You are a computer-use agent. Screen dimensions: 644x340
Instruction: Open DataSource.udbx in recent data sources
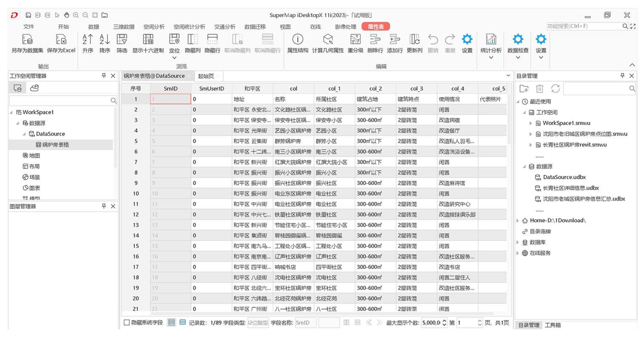click(564, 177)
